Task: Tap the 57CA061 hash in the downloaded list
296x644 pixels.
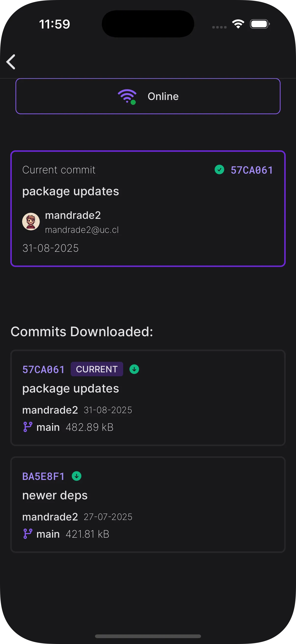Action: (x=43, y=369)
